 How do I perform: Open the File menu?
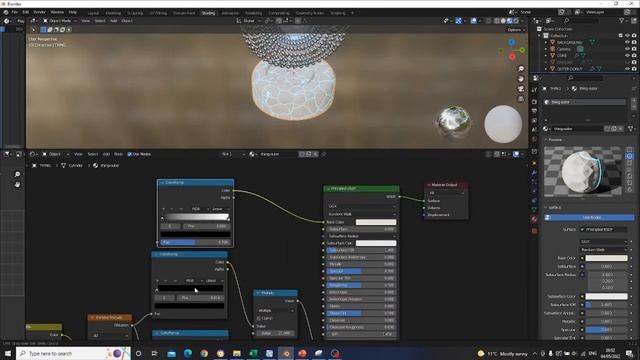[x=15, y=12]
